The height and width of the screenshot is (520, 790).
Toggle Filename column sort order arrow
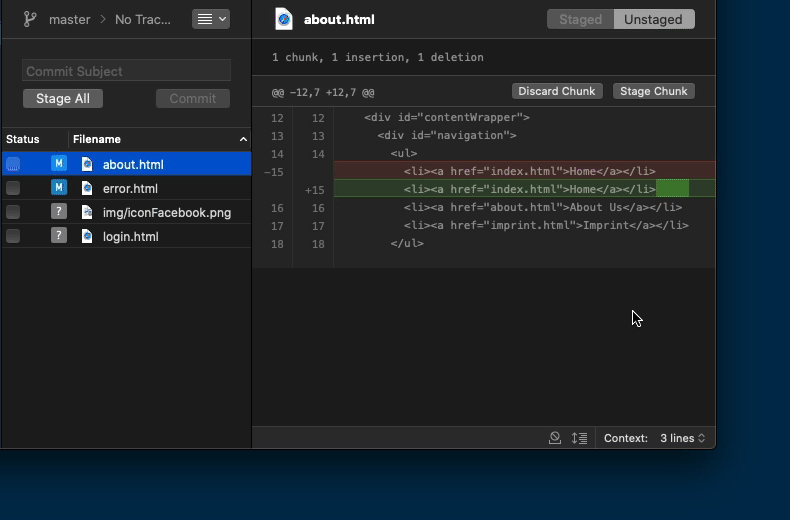243,139
